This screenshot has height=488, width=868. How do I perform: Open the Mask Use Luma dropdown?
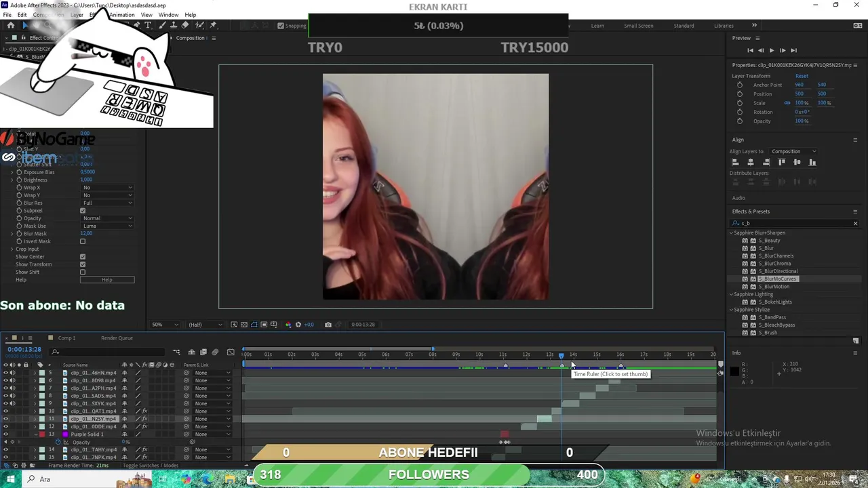pyautogui.click(x=107, y=226)
